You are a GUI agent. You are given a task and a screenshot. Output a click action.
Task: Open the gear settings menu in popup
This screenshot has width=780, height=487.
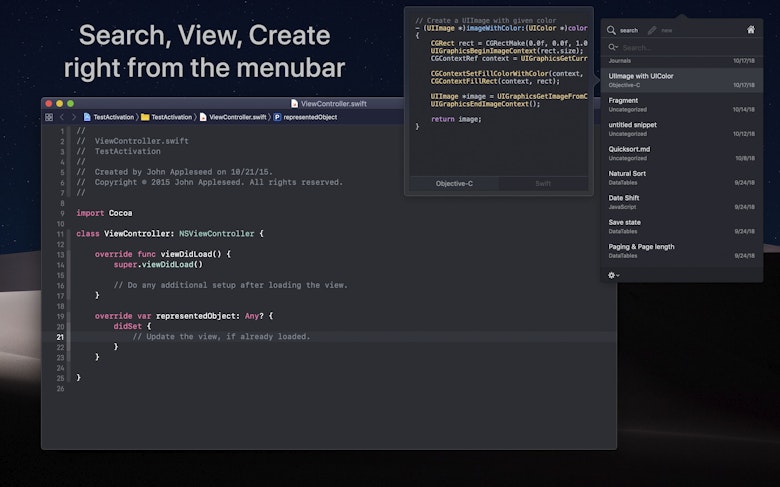click(x=613, y=275)
